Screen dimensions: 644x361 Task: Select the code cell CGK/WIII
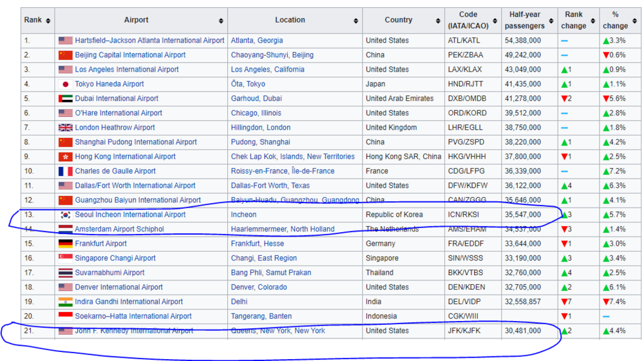coord(463,316)
